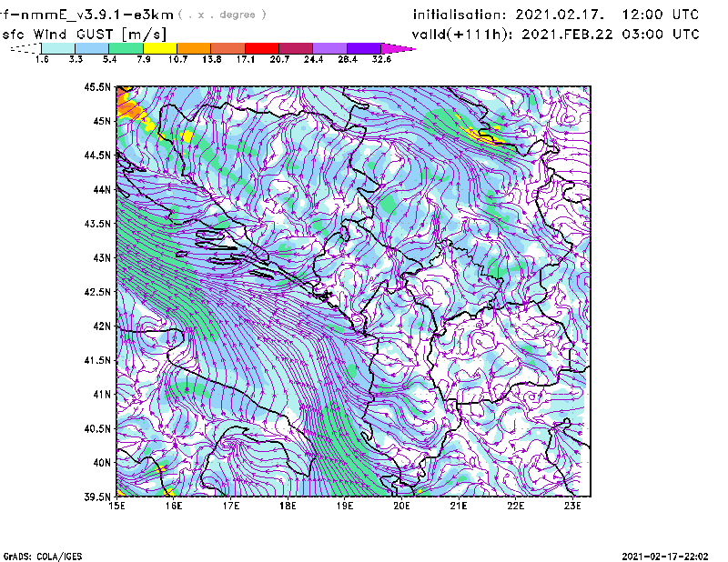
Task: Click the 16E longitude label
Action: coord(174,506)
